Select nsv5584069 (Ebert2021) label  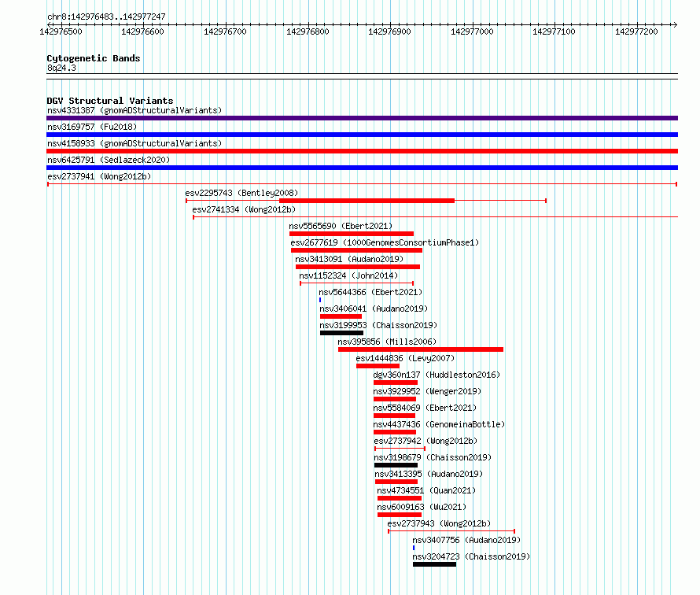click(425, 408)
